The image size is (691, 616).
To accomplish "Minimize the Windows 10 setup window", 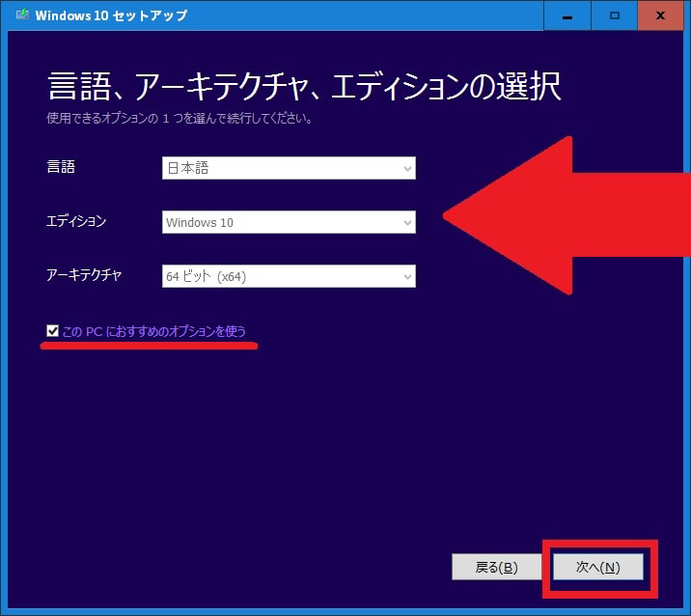I will pyautogui.click(x=567, y=15).
